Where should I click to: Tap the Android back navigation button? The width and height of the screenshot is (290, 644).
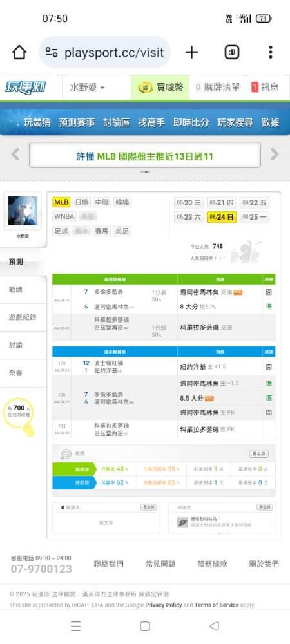[214, 626]
